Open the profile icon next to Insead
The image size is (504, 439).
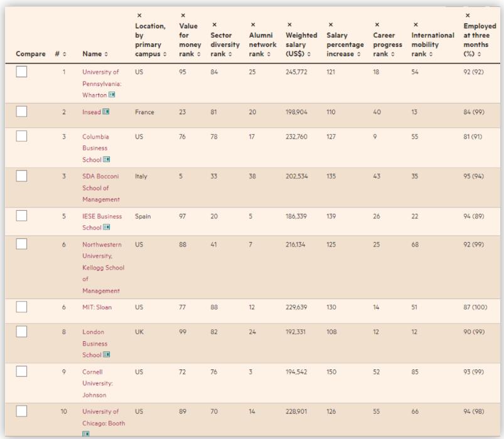pyautogui.click(x=105, y=112)
